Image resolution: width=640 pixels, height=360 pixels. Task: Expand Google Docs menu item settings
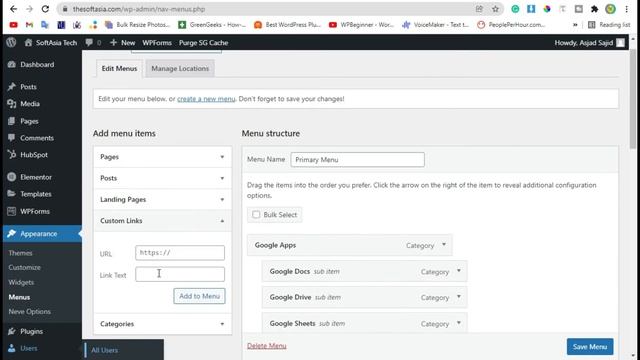pyautogui.click(x=459, y=271)
